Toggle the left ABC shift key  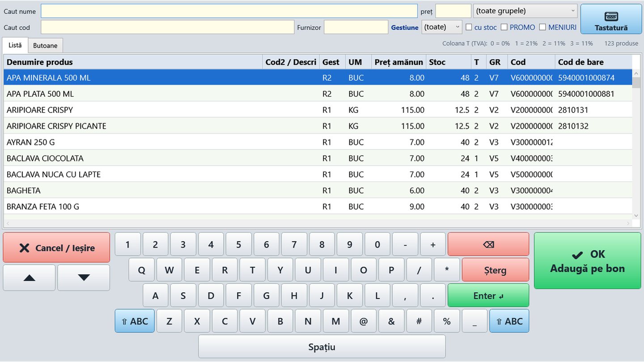click(135, 321)
